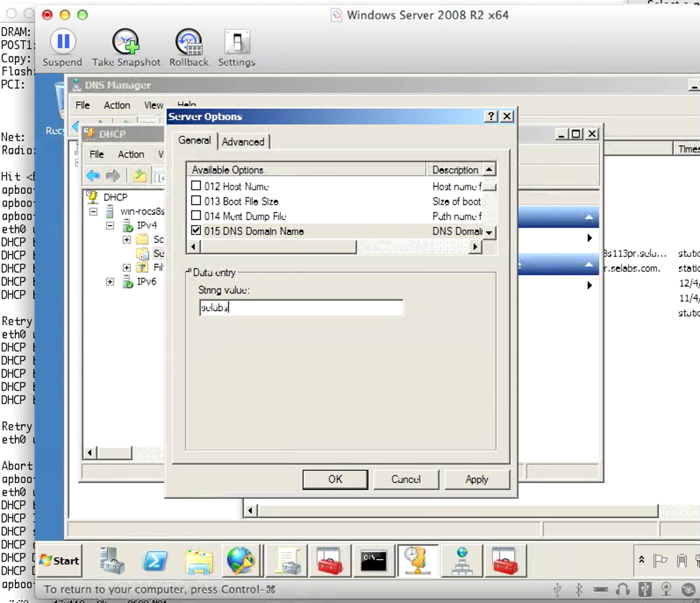
Task: Collapse the IPv4 tree node
Action: [110, 226]
